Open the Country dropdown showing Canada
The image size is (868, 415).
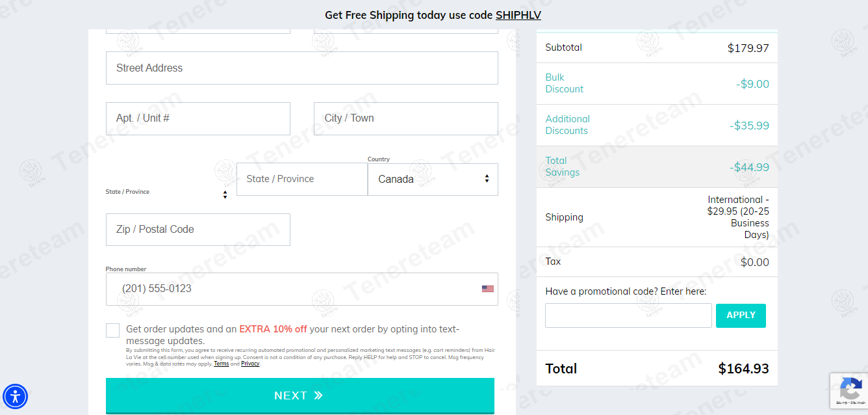point(433,180)
